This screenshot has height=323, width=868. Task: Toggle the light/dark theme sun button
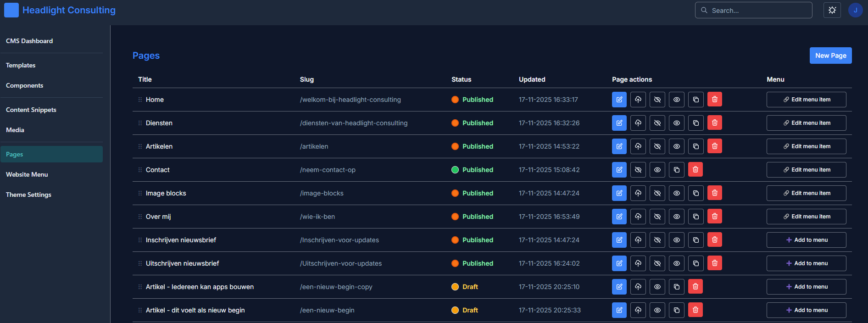tap(832, 10)
